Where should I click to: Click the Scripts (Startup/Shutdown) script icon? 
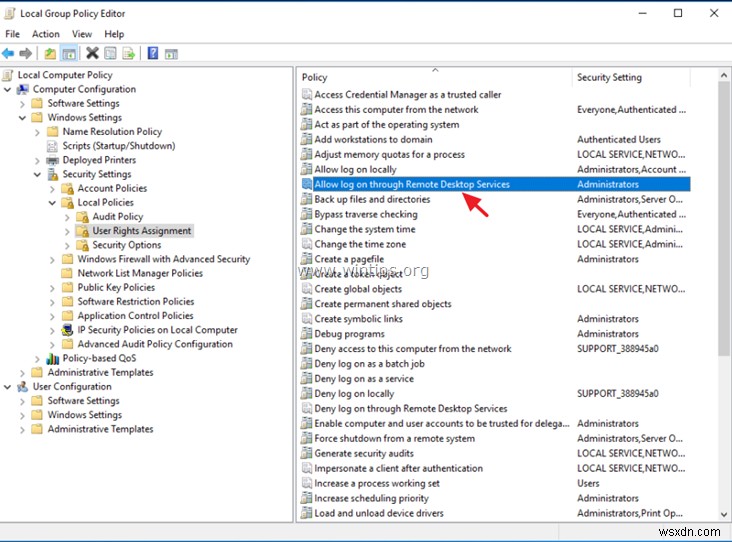tap(53, 146)
